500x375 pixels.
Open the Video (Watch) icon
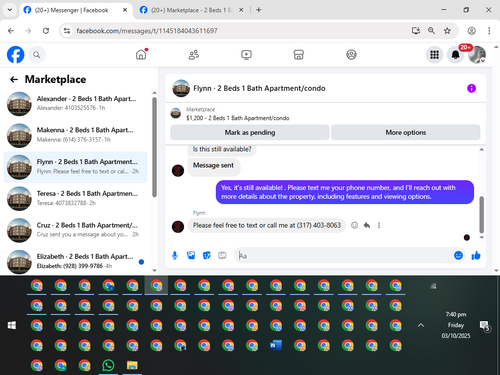click(246, 54)
